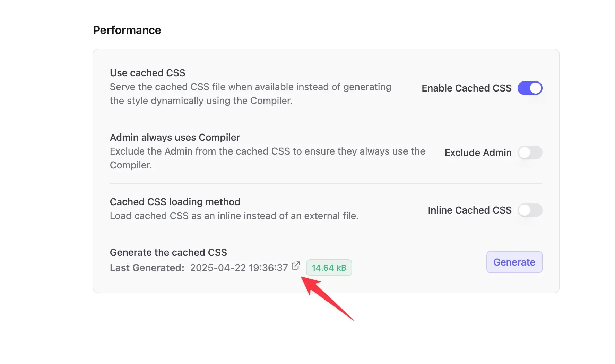Click the Generate the cached CSS heading

point(168,252)
